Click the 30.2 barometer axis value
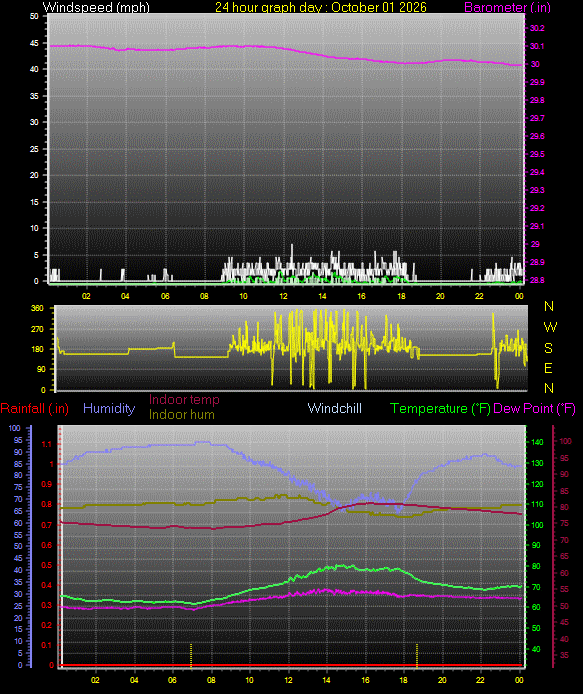Viewport: 583px width, 694px height. (537, 28)
